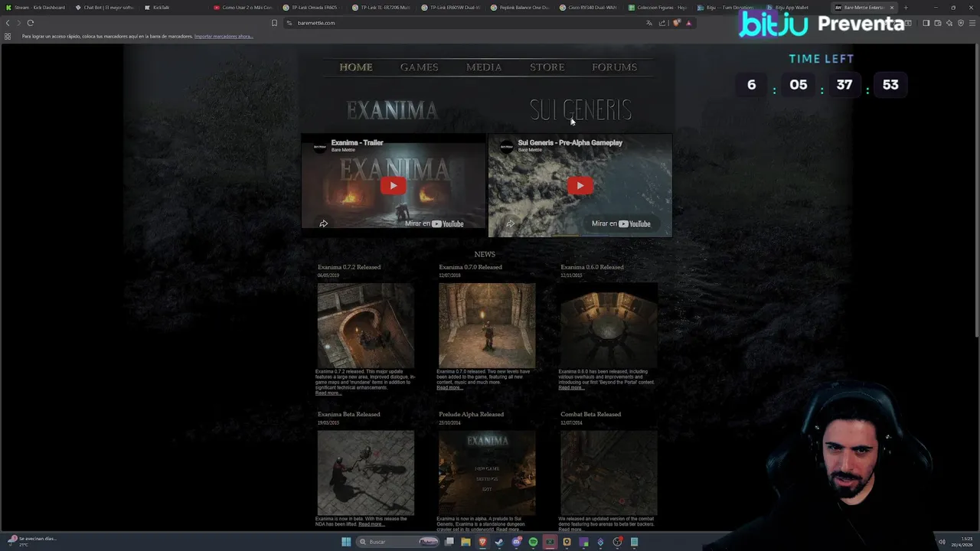Open the MEDIA section
The image size is (980, 551).
[x=484, y=67]
